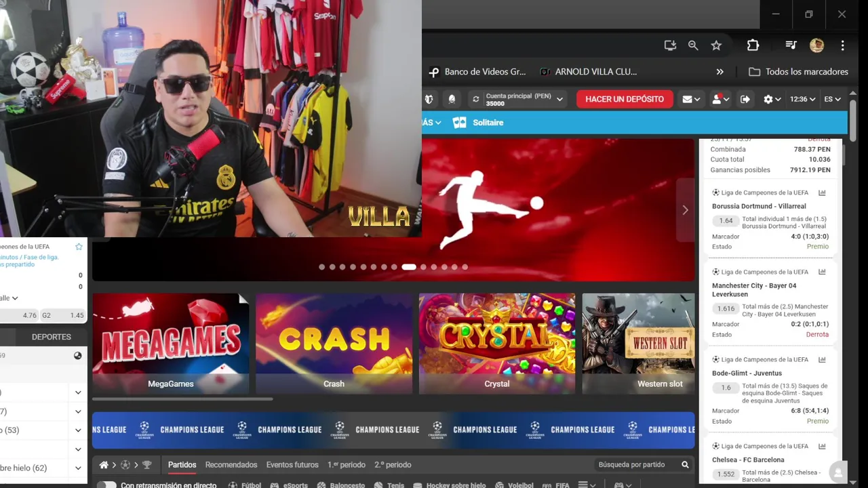The height and width of the screenshot is (488, 868).
Task: Toggle Con retransmisión en directo switch
Action: [x=106, y=485]
